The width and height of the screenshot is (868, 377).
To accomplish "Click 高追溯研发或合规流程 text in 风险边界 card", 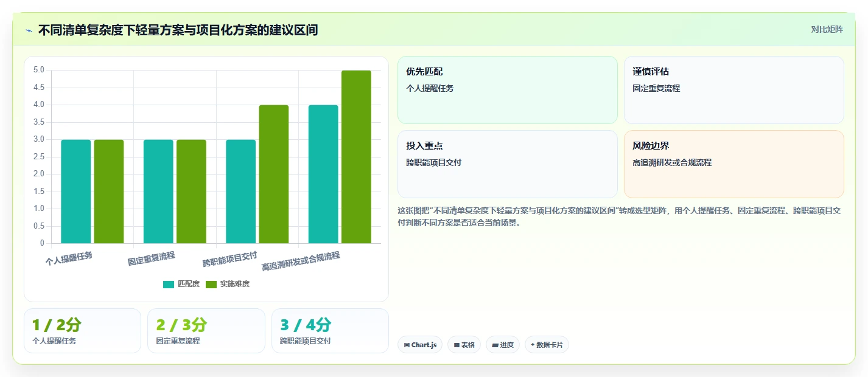I will [x=672, y=162].
